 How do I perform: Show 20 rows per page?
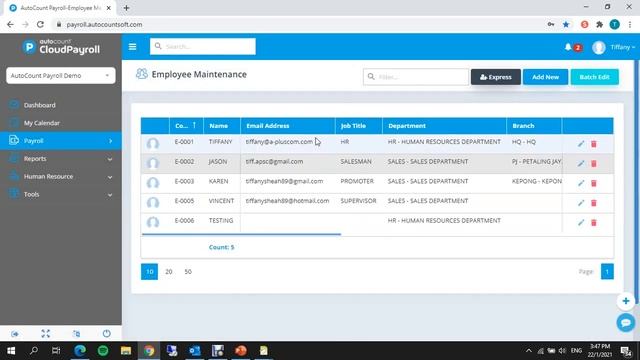[x=169, y=271]
